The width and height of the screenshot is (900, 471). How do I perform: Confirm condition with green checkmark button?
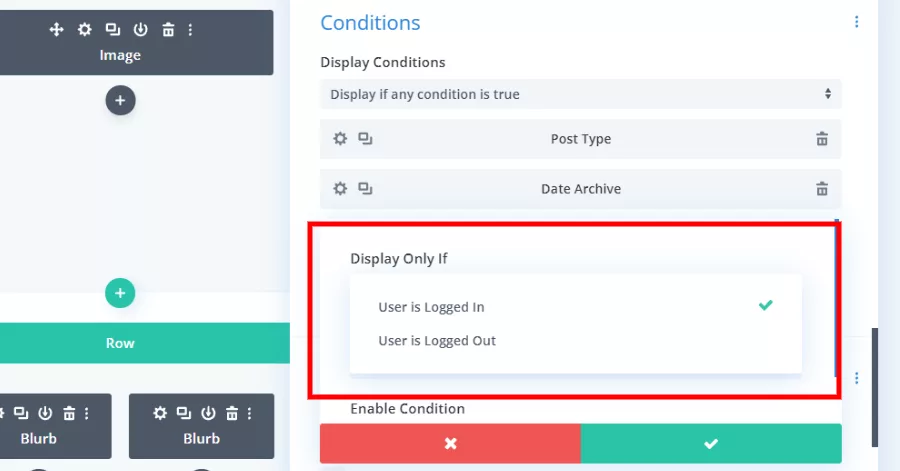711,443
